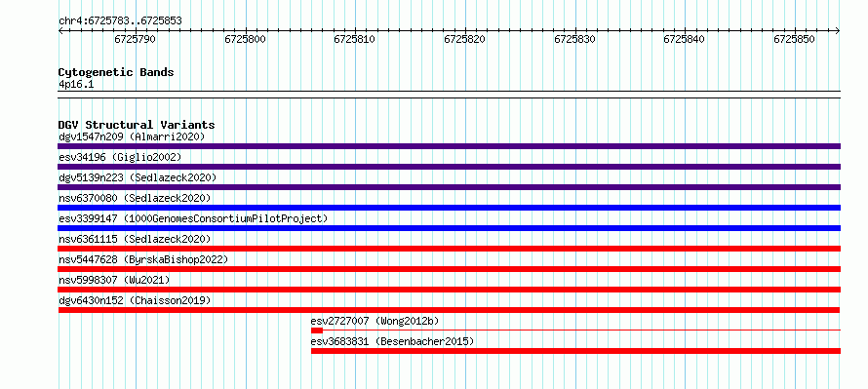Open esv3683831 (Besenbacher2015) variant label
Viewport: 868px width, 389px height.
(392, 341)
